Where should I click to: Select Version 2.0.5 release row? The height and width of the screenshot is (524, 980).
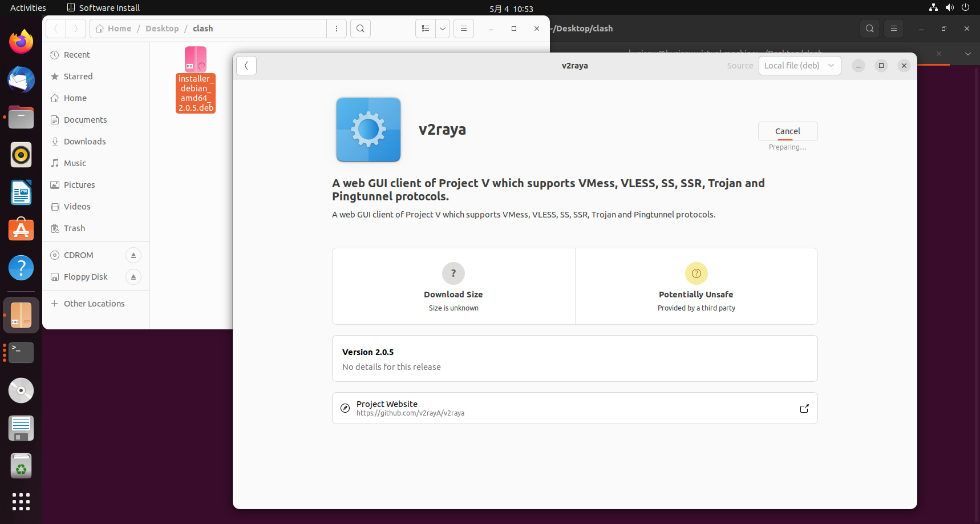[x=574, y=358]
